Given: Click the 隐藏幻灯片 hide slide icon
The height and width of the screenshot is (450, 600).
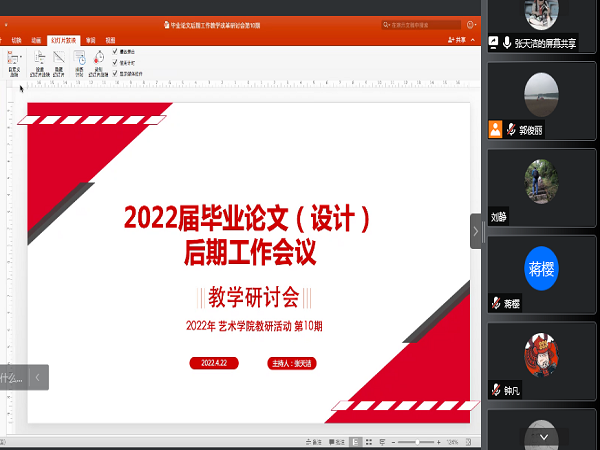Looking at the screenshot, I should point(59,63).
